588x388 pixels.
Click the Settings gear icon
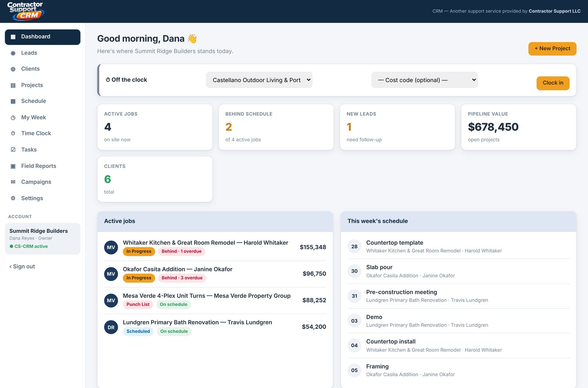(13, 198)
